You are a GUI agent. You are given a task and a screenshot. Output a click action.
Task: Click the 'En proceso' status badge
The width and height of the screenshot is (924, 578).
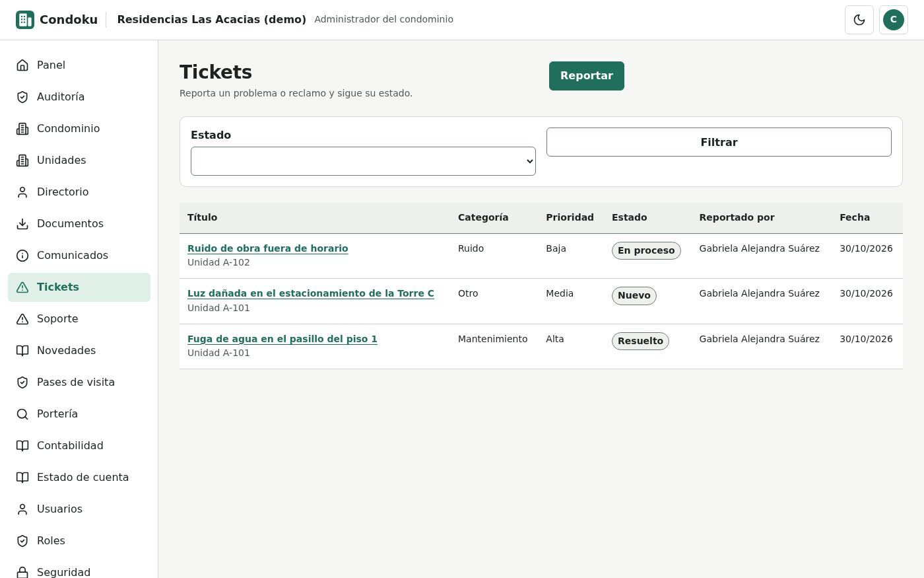[646, 250]
